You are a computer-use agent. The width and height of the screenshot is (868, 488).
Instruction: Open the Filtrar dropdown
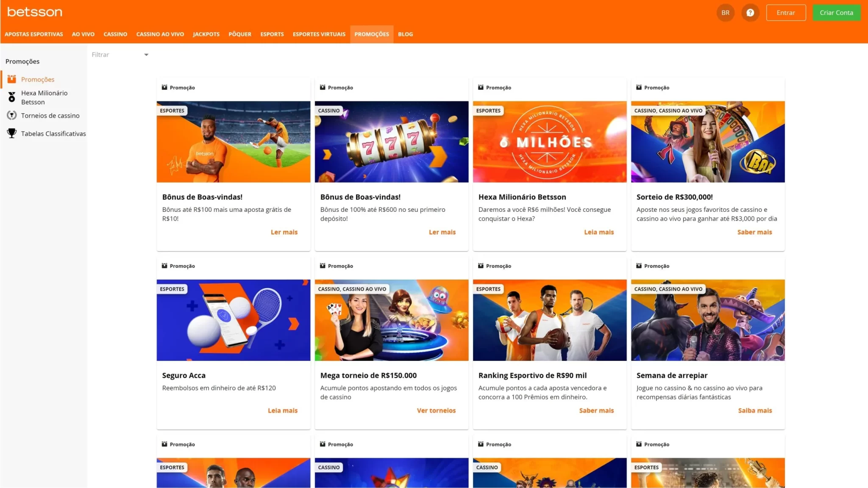pyautogui.click(x=120, y=55)
